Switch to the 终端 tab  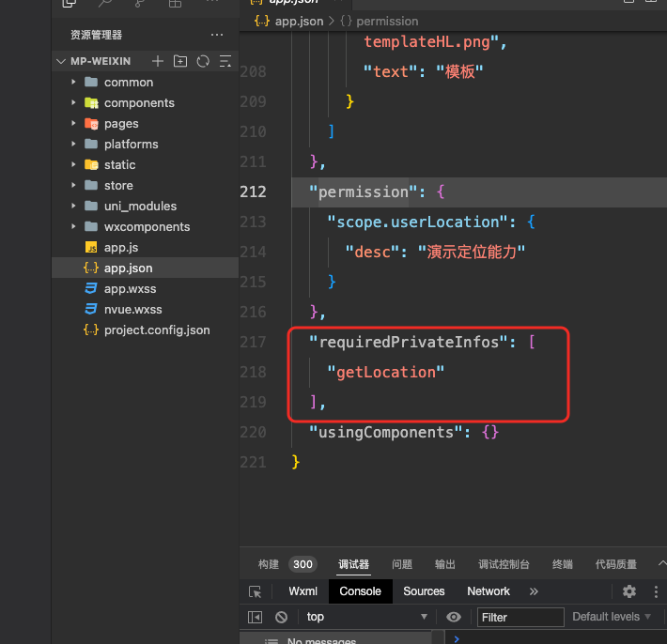click(563, 564)
